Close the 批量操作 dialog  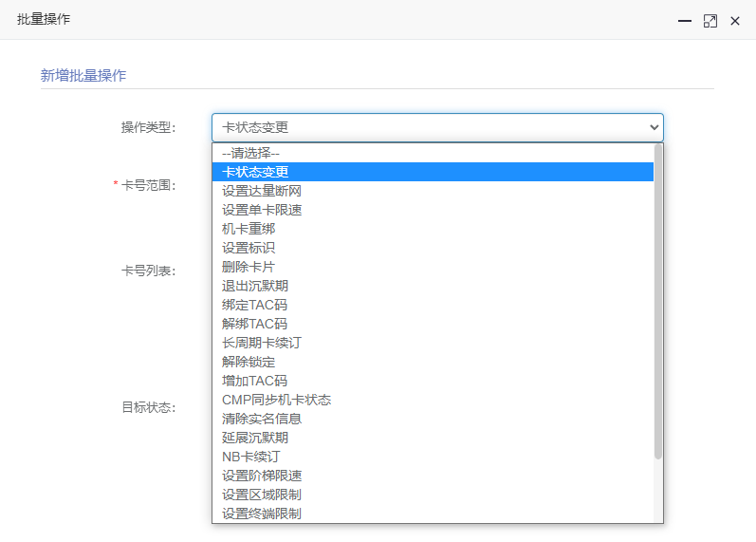pos(735,21)
